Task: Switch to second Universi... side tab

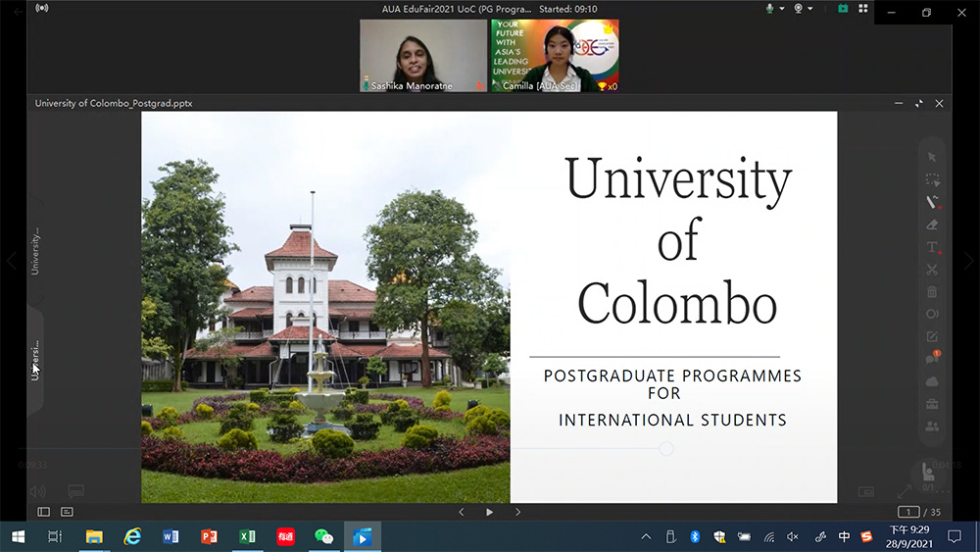Action: point(35,360)
